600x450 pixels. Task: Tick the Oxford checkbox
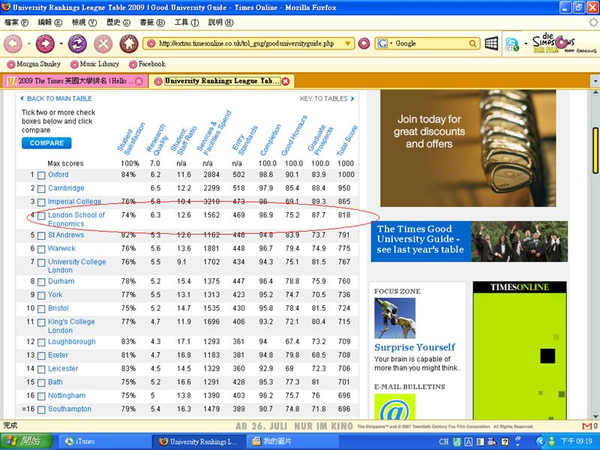pos(41,175)
